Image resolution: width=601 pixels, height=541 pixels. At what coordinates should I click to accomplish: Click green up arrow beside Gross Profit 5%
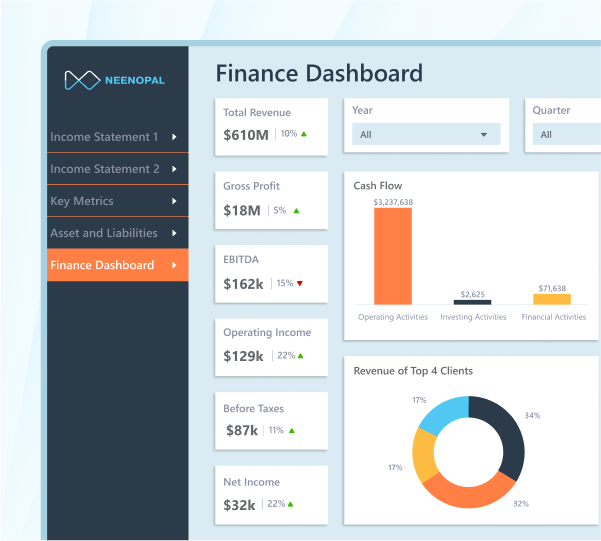point(296,211)
